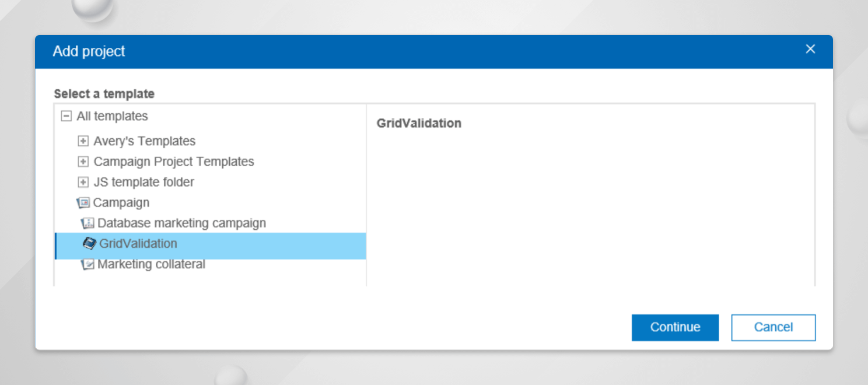868x385 pixels.
Task: Click the folder icon beside JS template folder
Action: [x=83, y=182]
